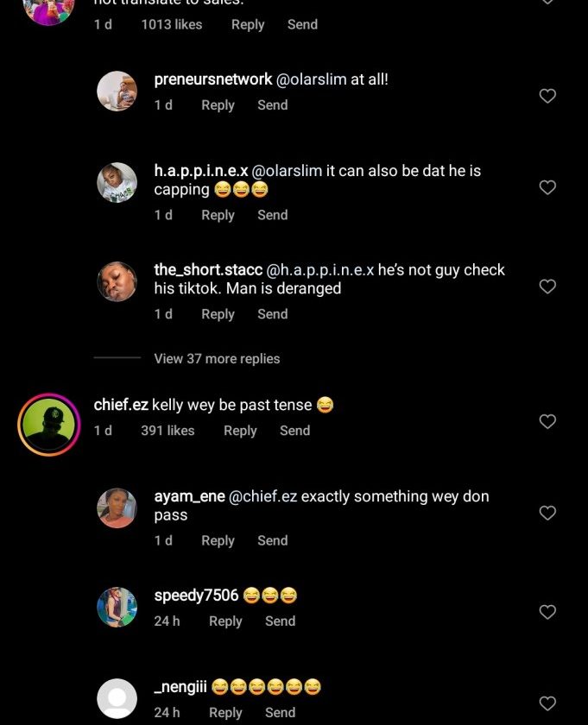The height and width of the screenshot is (725, 588).
Task: Expand 'View 37 more replies'
Action: click(x=217, y=358)
